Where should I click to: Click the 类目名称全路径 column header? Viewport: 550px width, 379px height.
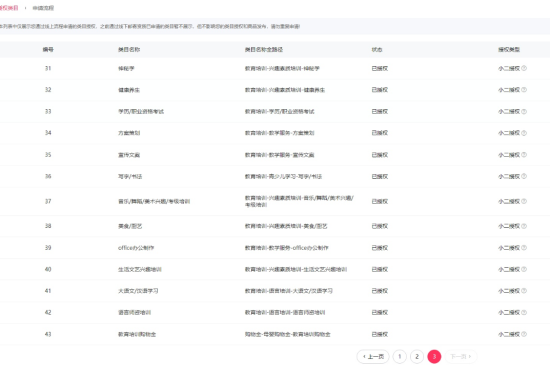[264, 50]
